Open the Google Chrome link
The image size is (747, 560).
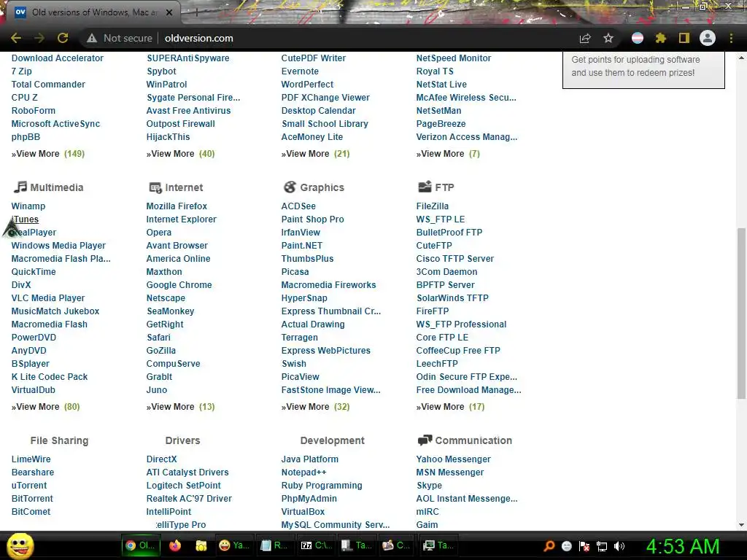click(179, 285)
